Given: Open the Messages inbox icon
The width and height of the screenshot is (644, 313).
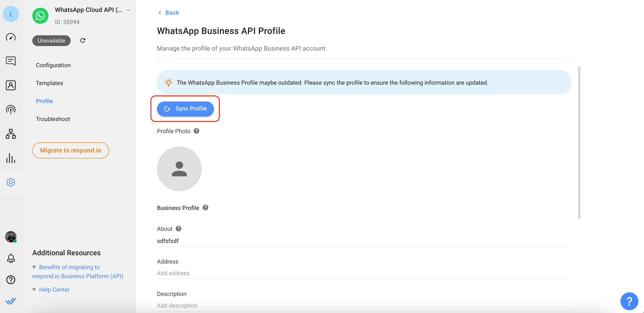Looking at the screenshot, I should (x=11, y=61).
